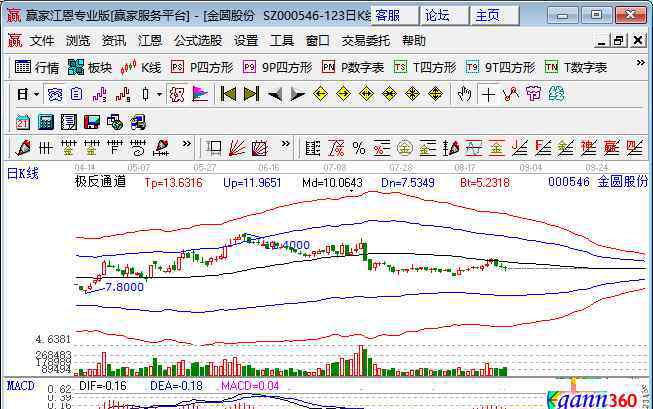Viewport: 653px width, 409px height.
Task: Open the T数字表 tool
Action: pyautogui.click(x=576, y=67)
